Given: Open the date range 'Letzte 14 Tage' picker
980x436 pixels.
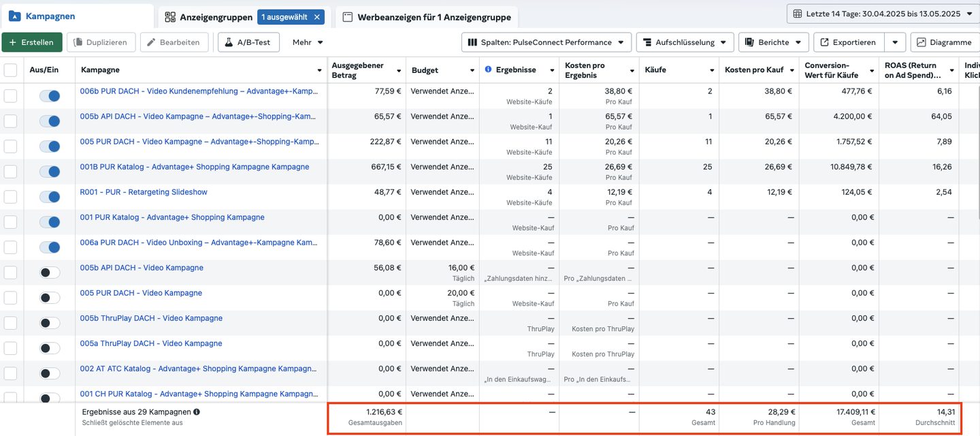Looking at the screenshot, I should tap(883, 14).
